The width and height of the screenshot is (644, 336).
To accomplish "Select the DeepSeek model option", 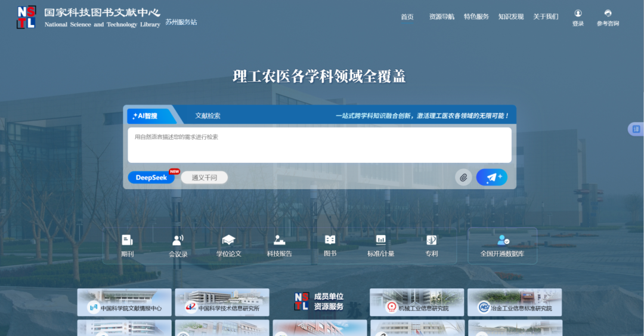I will click(x=151, y=177).
